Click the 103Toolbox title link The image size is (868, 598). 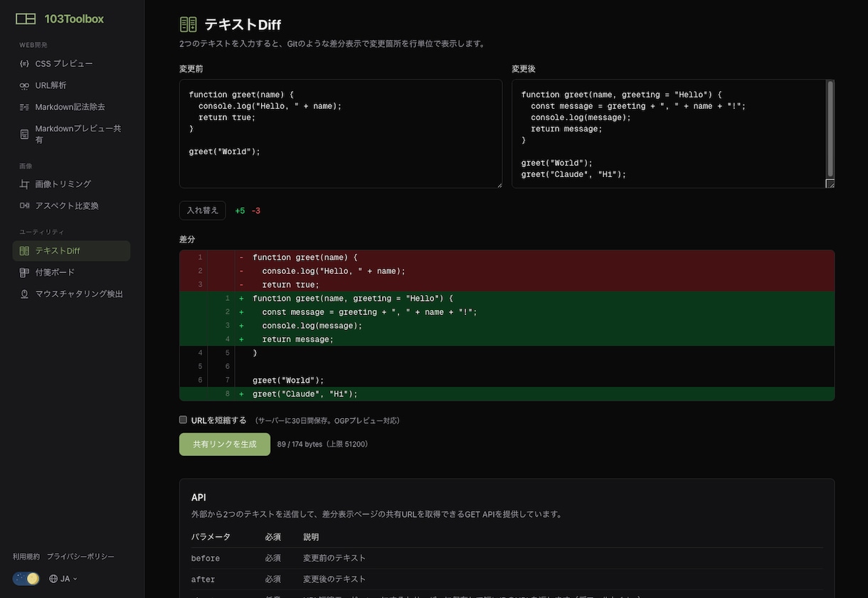point(74,19)
